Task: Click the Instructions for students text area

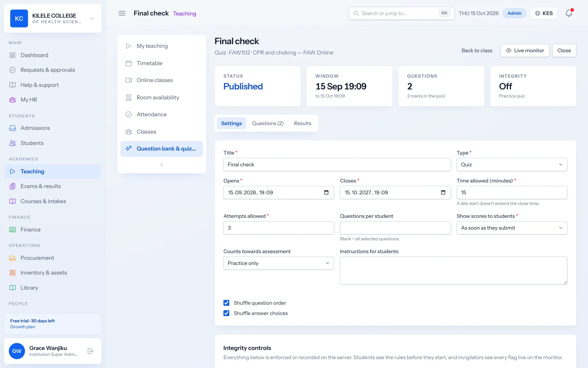Action: 453,270
